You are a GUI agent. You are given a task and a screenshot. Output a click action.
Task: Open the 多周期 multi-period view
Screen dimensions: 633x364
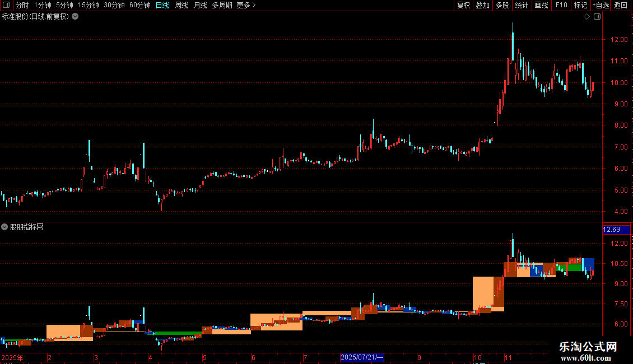[222, 5]
